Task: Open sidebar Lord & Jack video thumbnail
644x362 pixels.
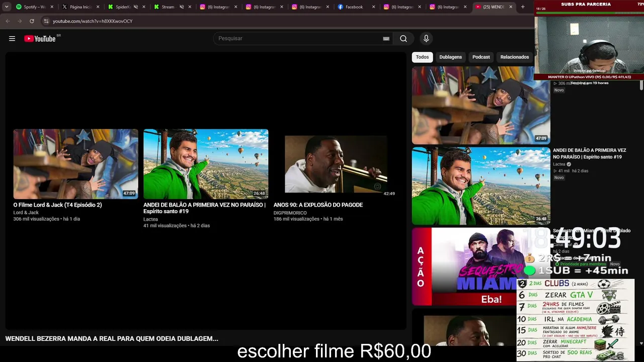Action: pyautogui.click(x=481, y=106)
